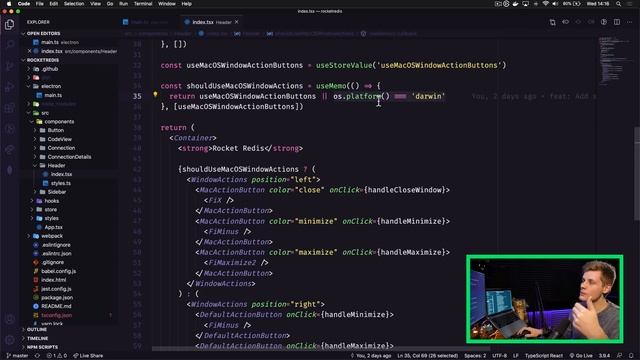
Task: Click the Ln 35 cursor position indicator
Action: pos(427,356)
